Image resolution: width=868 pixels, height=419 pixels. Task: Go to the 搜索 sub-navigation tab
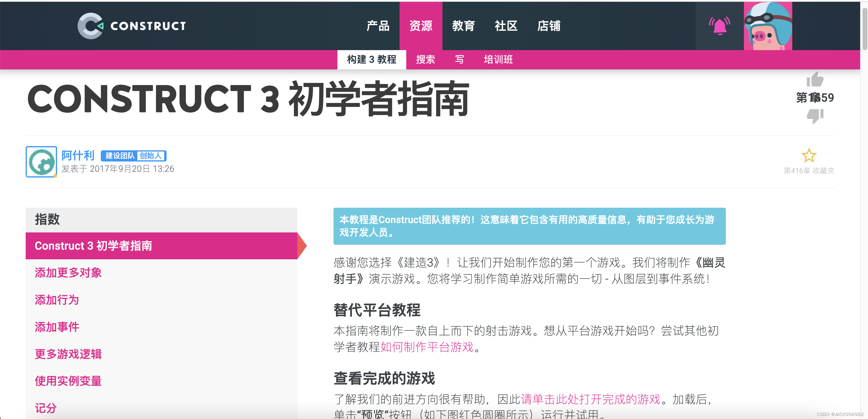coord(425,60)
